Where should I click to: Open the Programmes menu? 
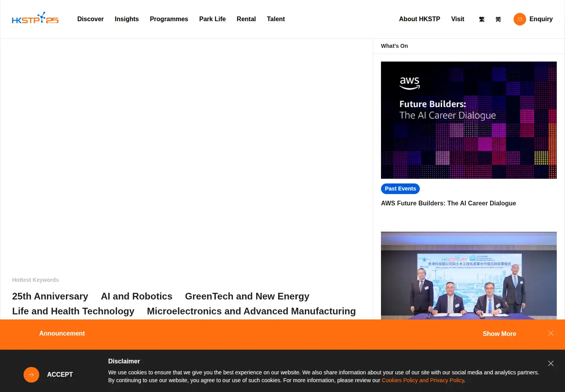pyautogui.click(x=169, y=19)
